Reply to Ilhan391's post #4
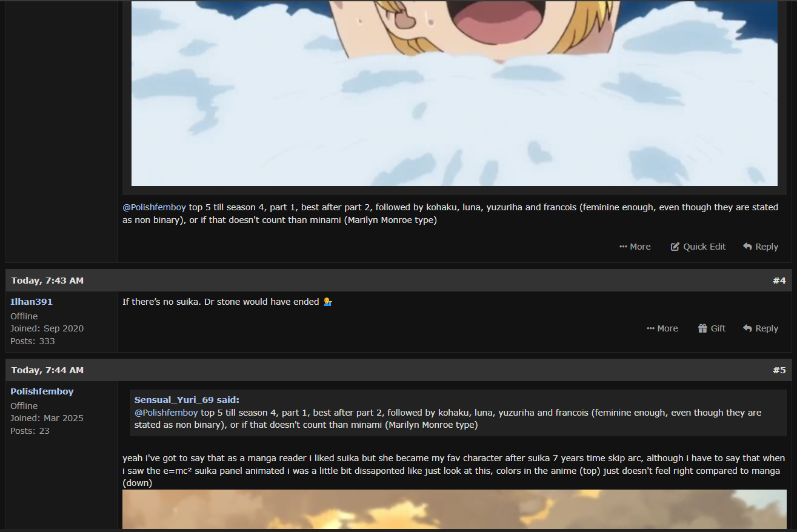797x532 pixels. [x=761, y=328]
